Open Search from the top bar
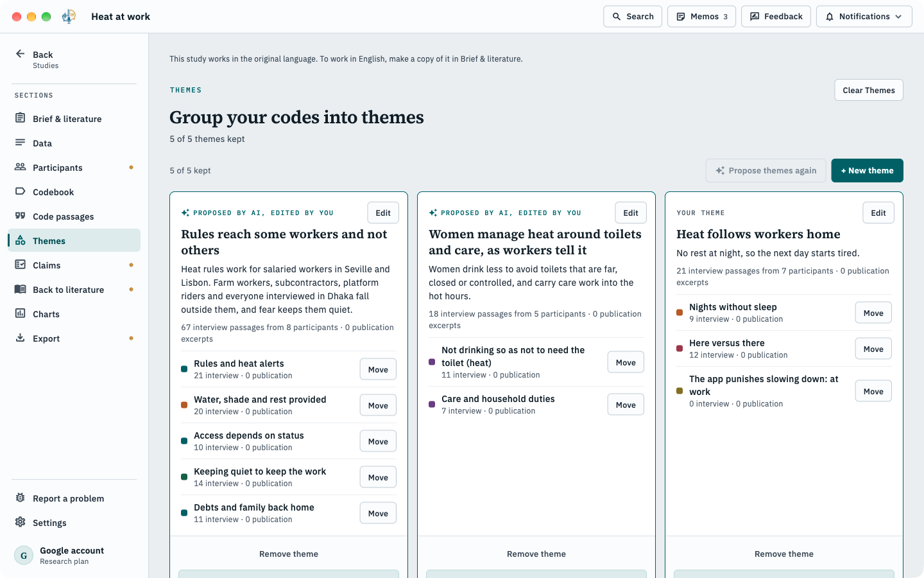Viewport: 924px width, 578px height. [x=632, y=17]
